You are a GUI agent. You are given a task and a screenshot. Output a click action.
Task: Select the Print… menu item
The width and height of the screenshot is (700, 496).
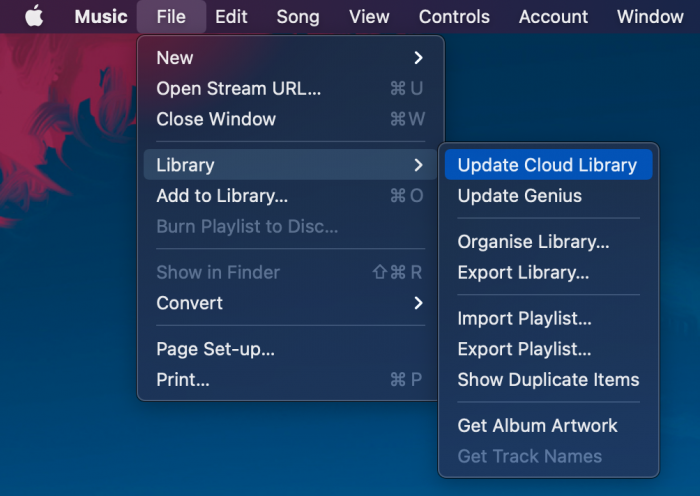(x=290, y=379)
